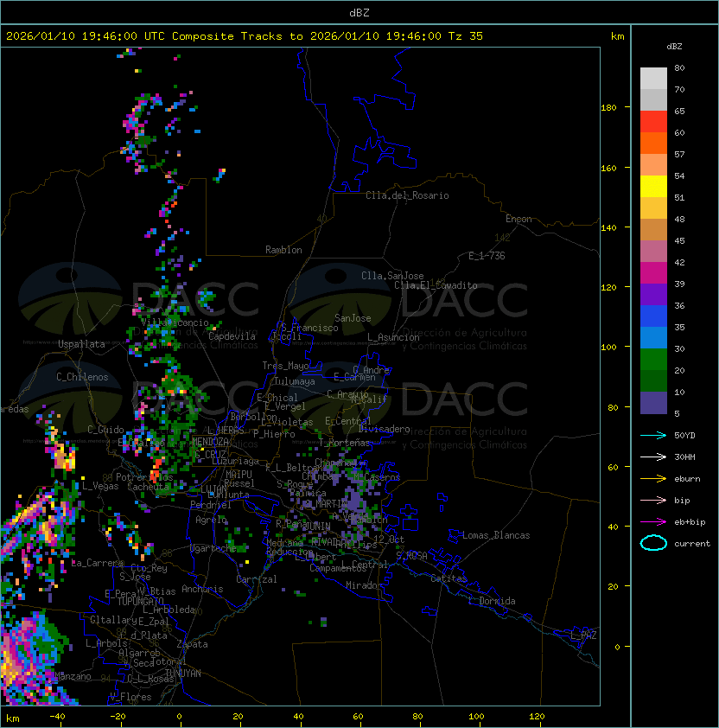This screenshot has width=719, height=728.
Task: Click the 'Clla.SanJose' map label
Action: click(392, 276)
